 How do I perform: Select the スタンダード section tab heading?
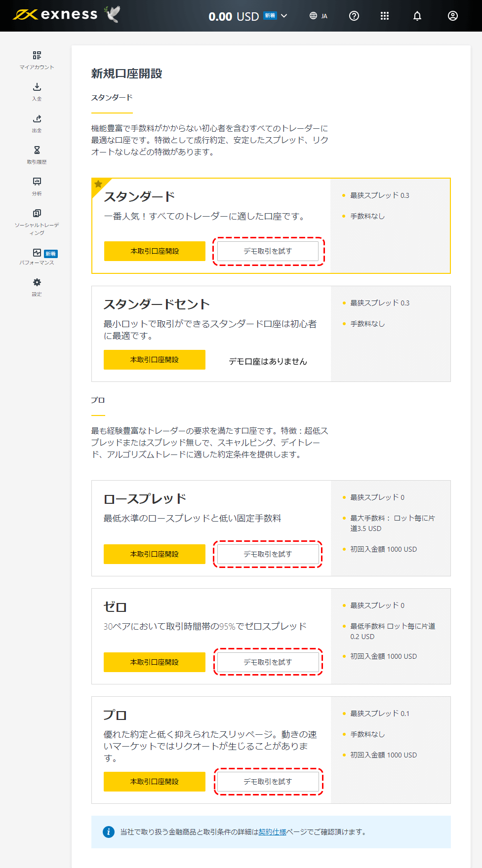112,98
